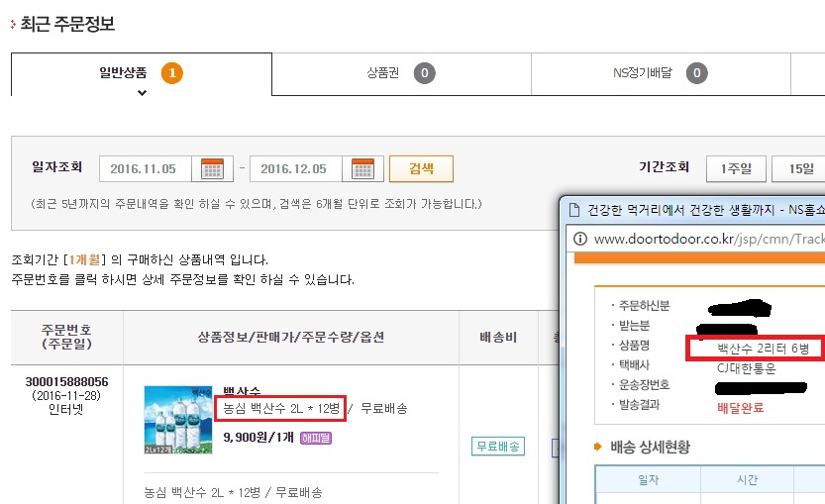Set period filter to 15일

click(x=798, y=168)
